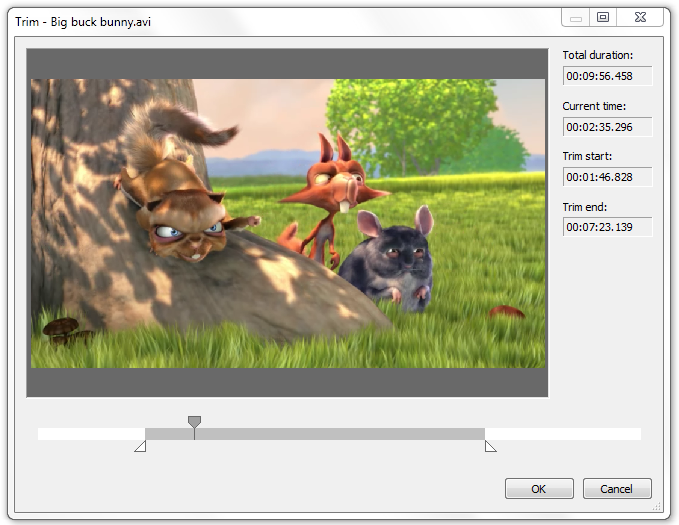679x525 pixels.
Task: Click the current position playhead handle
Action: (x=194, y=422)
